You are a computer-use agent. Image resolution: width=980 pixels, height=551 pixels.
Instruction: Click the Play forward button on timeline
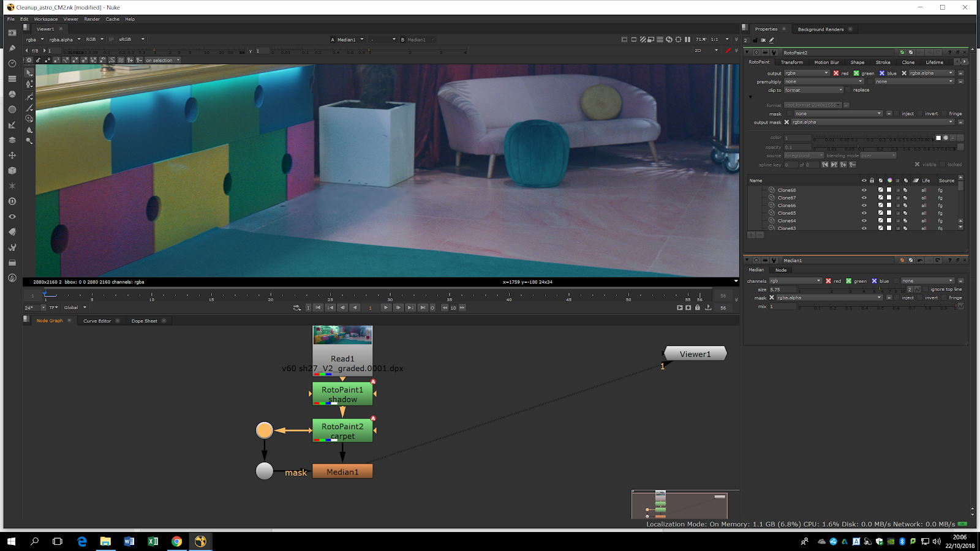click(x=386, y=308)
